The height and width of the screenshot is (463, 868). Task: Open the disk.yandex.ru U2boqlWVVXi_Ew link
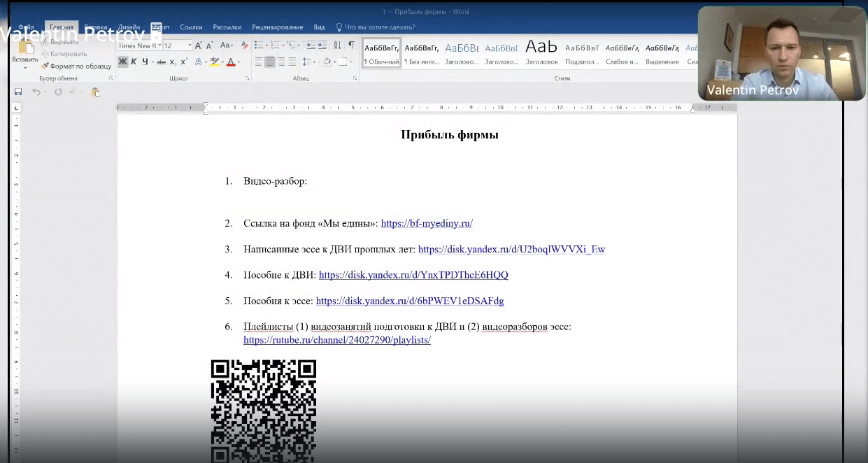click(511, 249)
